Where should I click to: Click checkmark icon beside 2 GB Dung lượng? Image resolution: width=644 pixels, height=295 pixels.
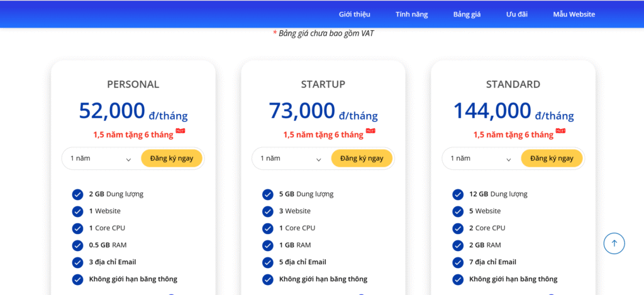[77, 194]
